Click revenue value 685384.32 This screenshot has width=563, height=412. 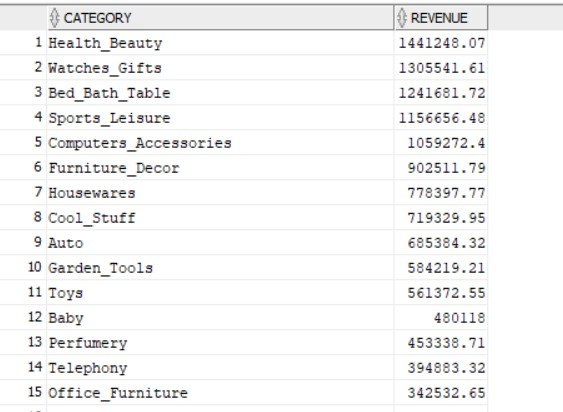pyautogui.click(x=446, y=243)
